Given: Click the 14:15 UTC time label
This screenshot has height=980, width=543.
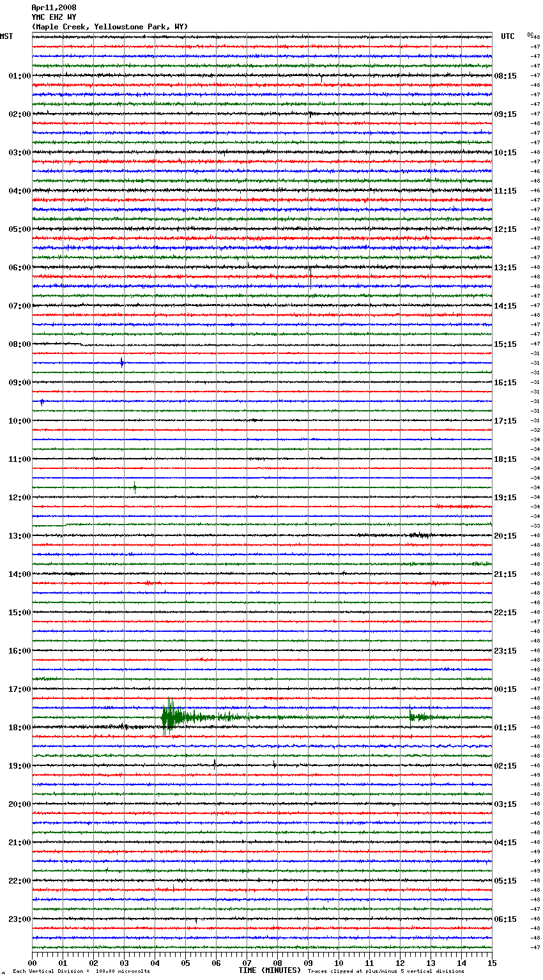Looking at the screenshot, I should click(505, 306).
